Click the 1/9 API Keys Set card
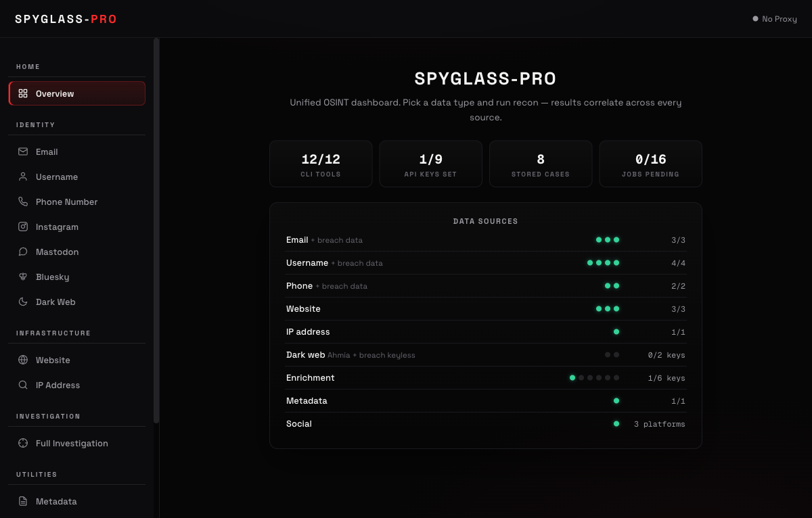This screenshot has height=518, width=812. pos(430,164)
